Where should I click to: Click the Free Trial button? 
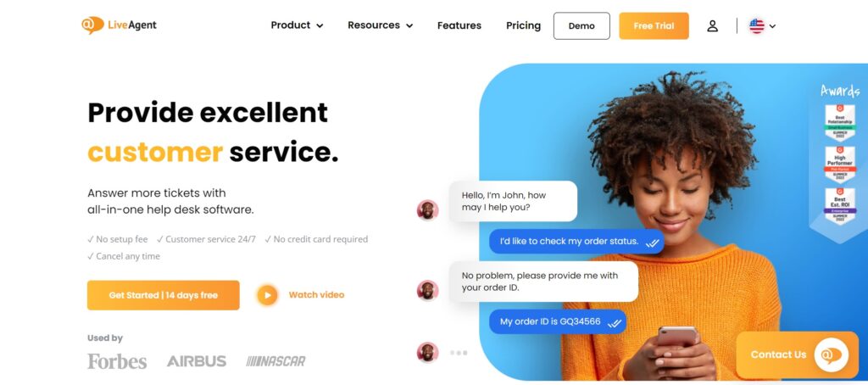coord(654,26)
